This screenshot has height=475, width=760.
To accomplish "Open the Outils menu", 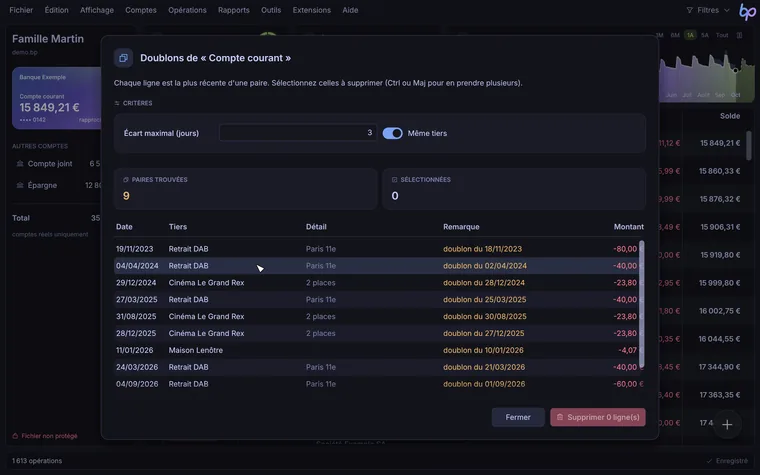I will [x=271, y=10].
